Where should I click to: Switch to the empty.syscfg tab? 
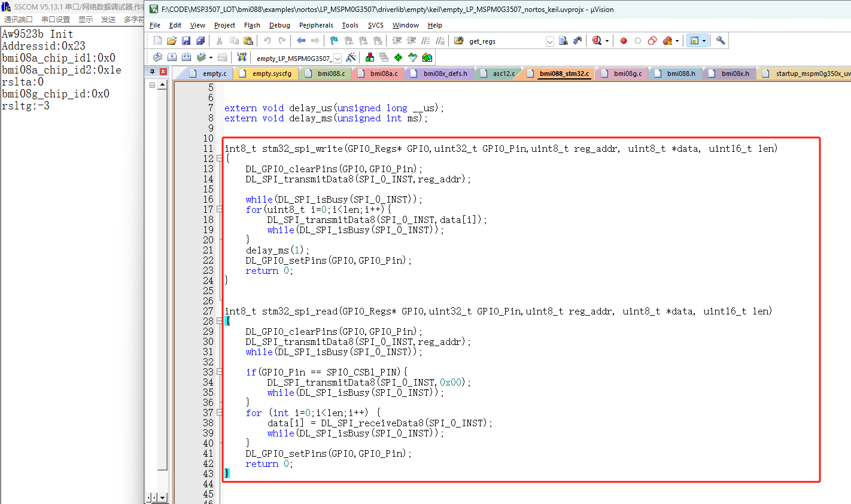[265, 74]
